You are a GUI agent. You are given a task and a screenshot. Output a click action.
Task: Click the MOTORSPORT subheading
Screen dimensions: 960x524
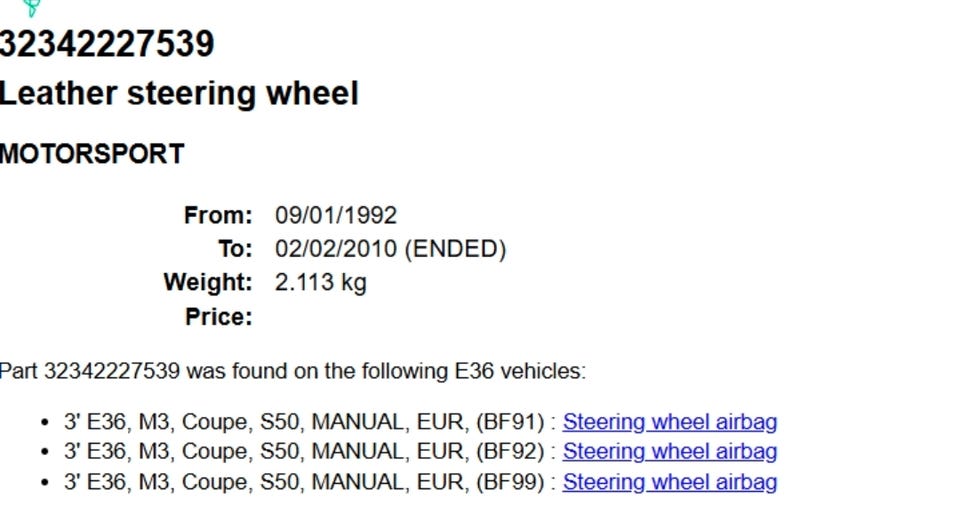[92, 154]
